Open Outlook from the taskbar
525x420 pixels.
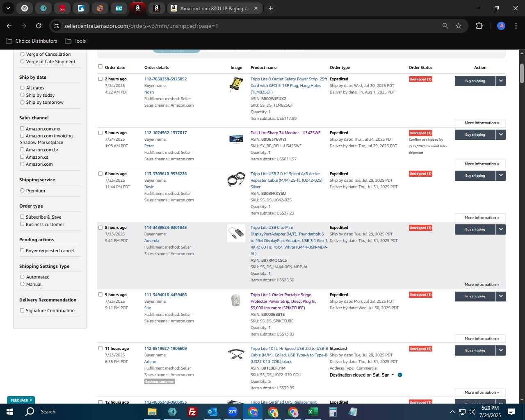tap(212, 412)
